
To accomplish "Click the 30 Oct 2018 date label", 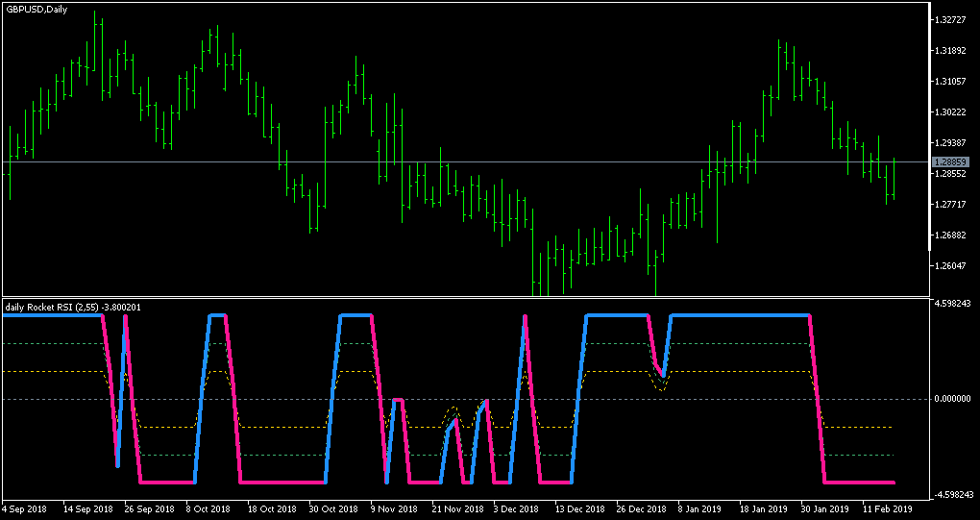I will pos(333,508).
